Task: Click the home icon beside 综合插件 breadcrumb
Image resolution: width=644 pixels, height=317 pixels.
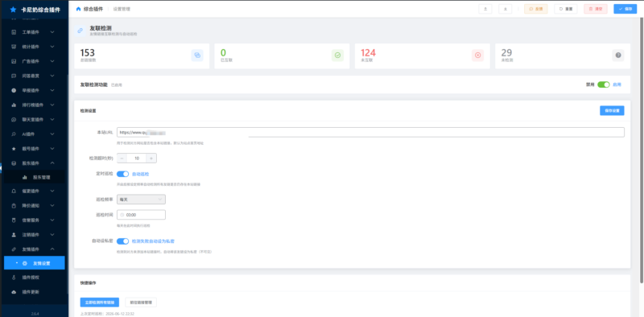Action: pyautogui.click(x=78, y=9)
